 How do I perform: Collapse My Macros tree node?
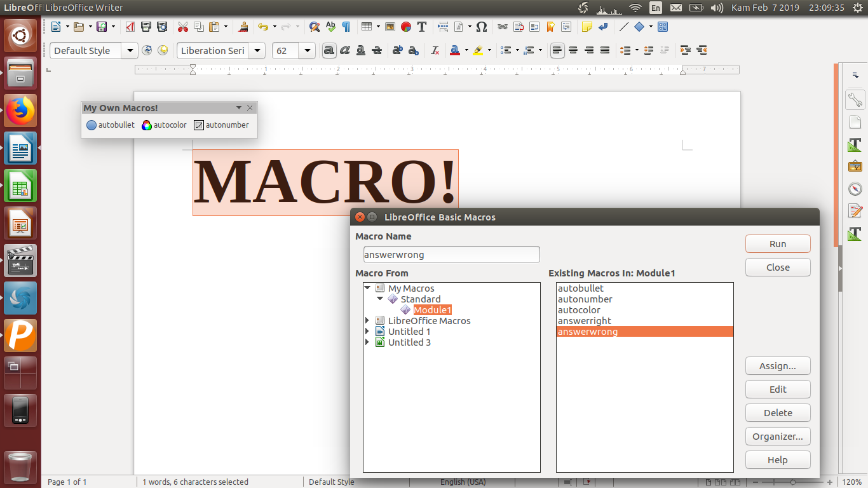[x=367, y=288]
